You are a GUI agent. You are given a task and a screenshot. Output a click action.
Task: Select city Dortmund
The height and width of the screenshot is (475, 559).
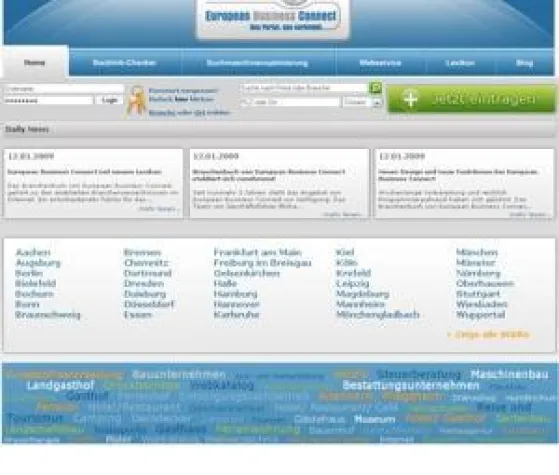(x=148, y=274)
